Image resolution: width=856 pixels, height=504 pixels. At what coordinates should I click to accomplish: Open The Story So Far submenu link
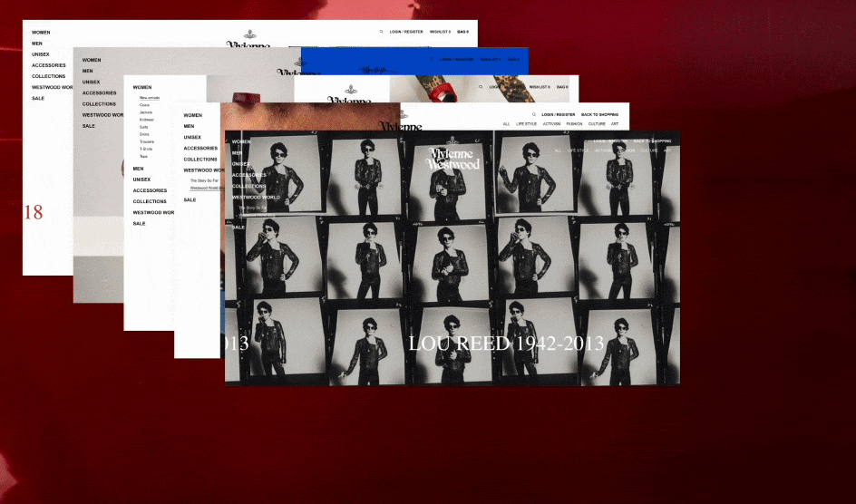(204, 180)
